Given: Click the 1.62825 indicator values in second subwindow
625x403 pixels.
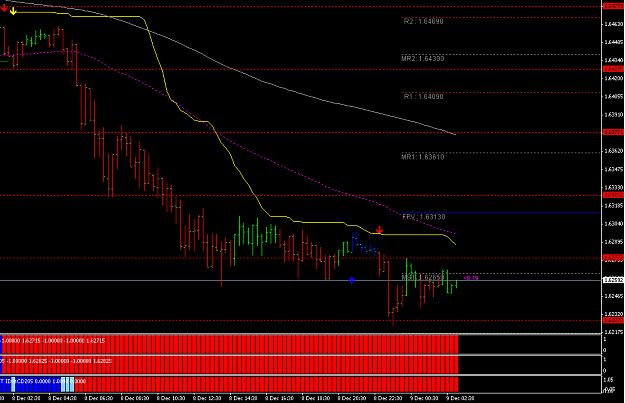Looking at the screenshot, I should (x=56, y=361).
